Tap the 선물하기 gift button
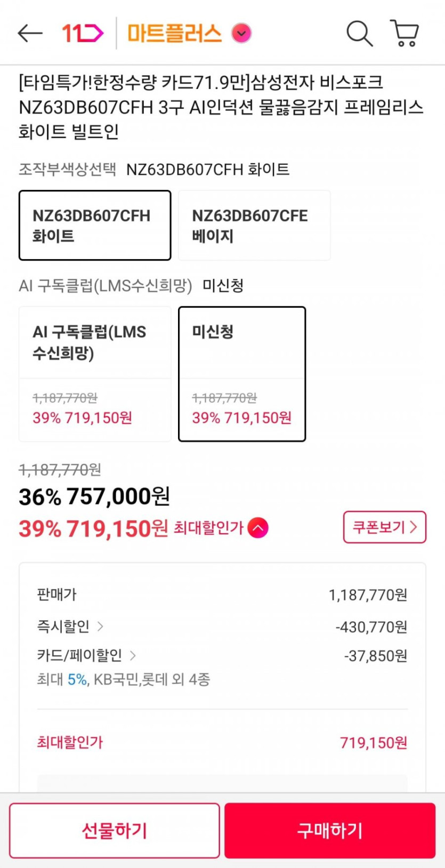This screenshot has width=445, height=868. pos(115,831)
